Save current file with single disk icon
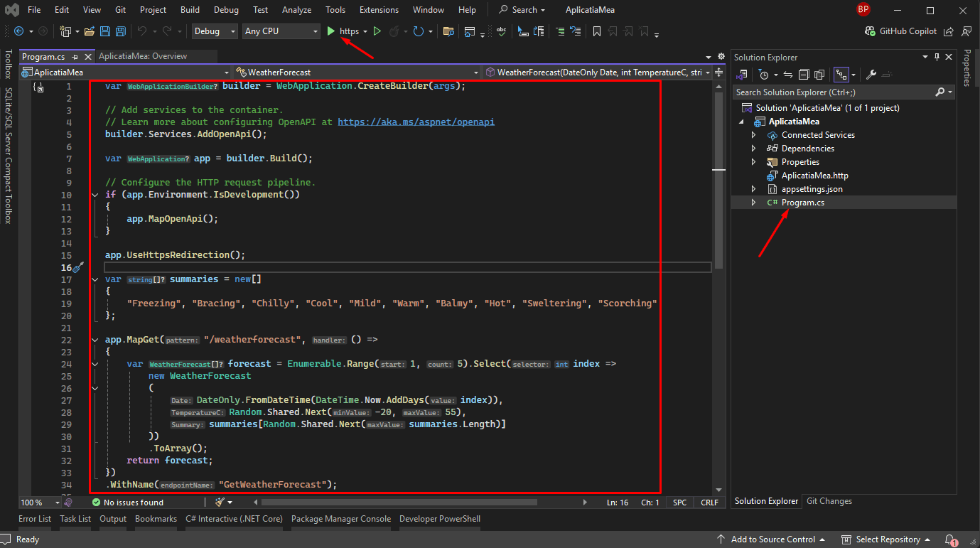This screenshot has width=980, height=548. click(x=105, y=31)
